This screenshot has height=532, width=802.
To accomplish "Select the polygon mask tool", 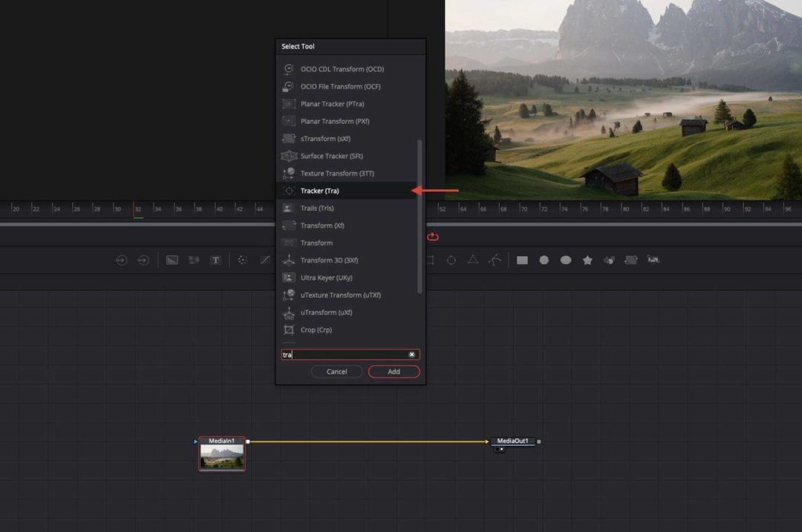I will coord(473,260).
